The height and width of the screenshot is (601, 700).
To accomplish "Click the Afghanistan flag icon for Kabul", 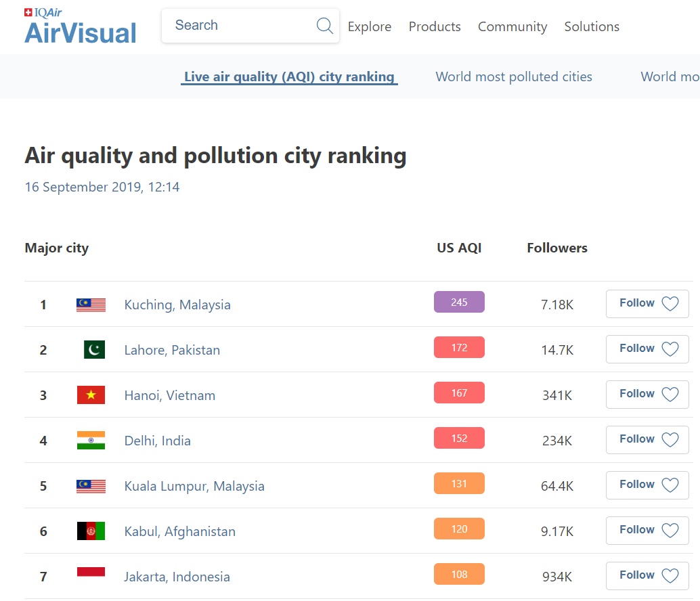I will click(x=91, y=531).
